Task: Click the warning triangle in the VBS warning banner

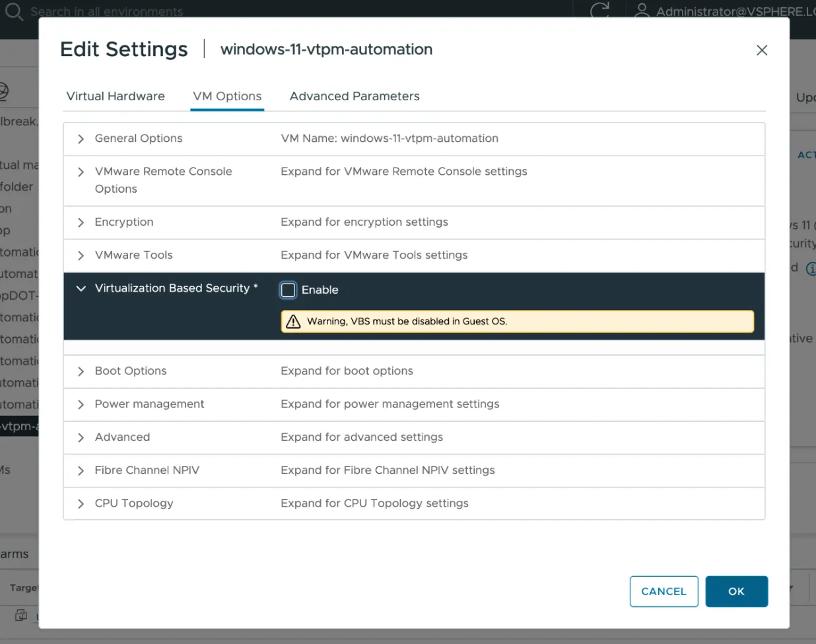Action: click(x=294, y=321)
